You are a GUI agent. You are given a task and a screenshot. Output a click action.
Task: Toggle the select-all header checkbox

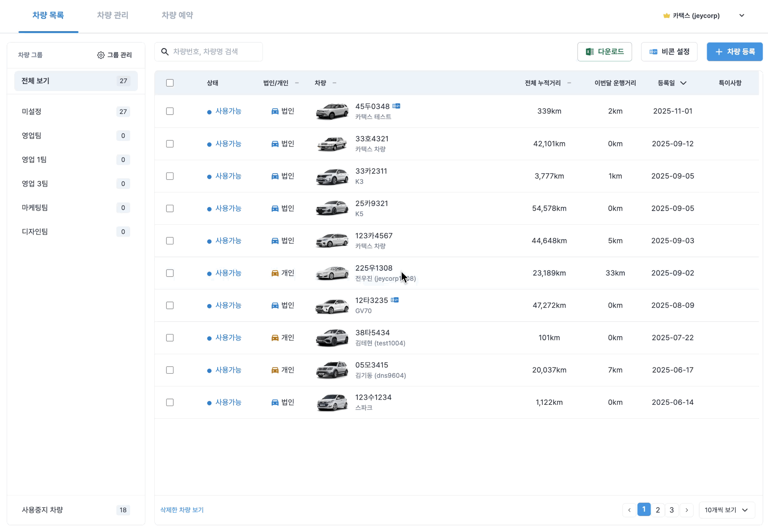tap(170, 83)
